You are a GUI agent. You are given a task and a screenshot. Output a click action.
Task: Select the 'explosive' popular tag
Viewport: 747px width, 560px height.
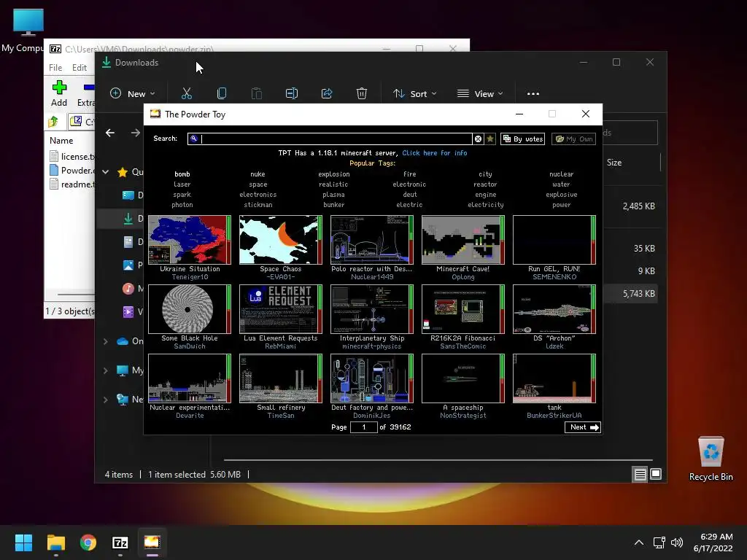tap(561, 194)
